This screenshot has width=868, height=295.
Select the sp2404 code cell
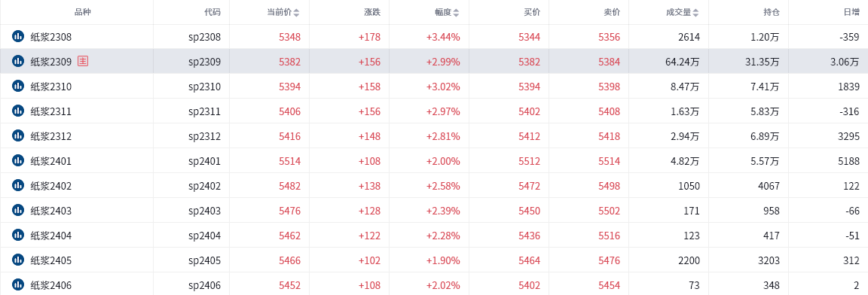coord(204,236)
